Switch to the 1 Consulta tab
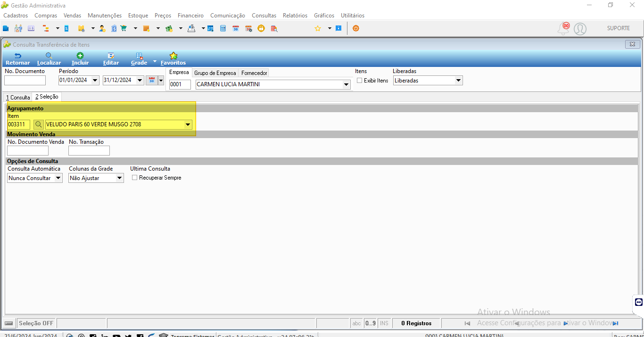 click(x=18, y=97)
